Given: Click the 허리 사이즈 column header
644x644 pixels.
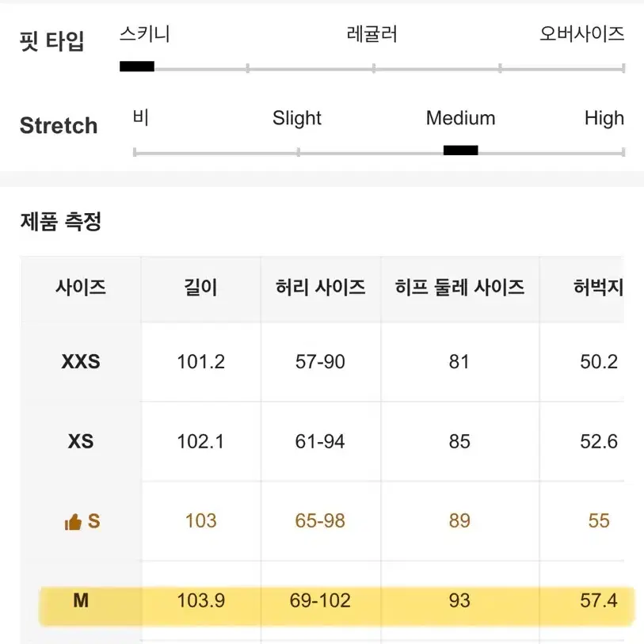Looking at the screenshot, I should (320, 287).
